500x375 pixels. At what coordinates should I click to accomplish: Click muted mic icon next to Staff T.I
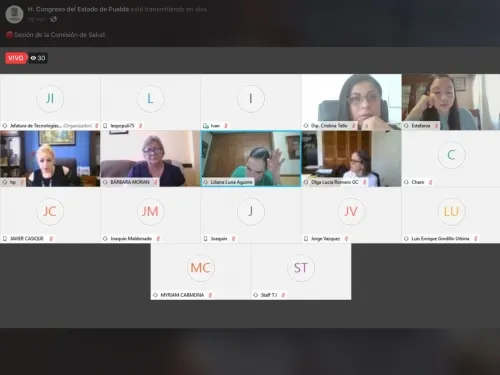pos(283,295)
